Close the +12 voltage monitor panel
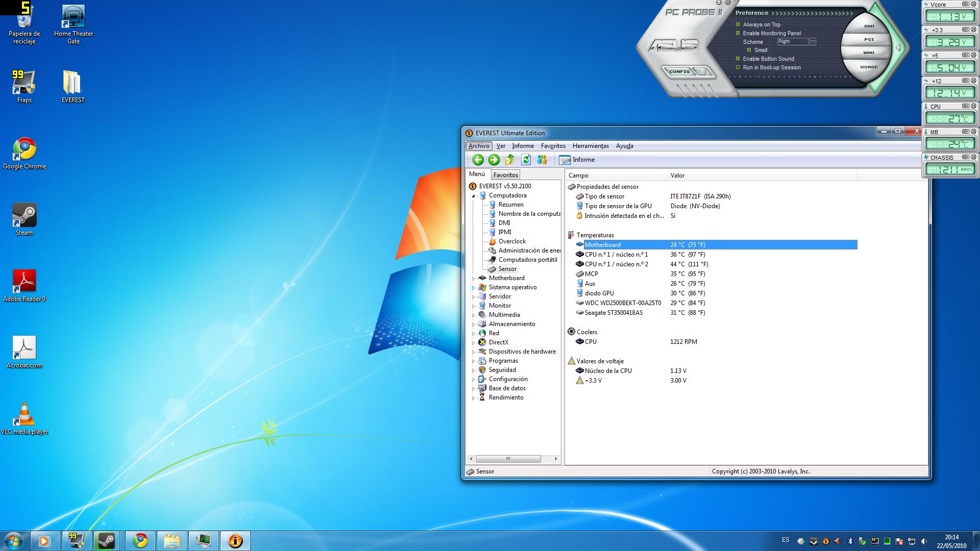 (973, 81)
